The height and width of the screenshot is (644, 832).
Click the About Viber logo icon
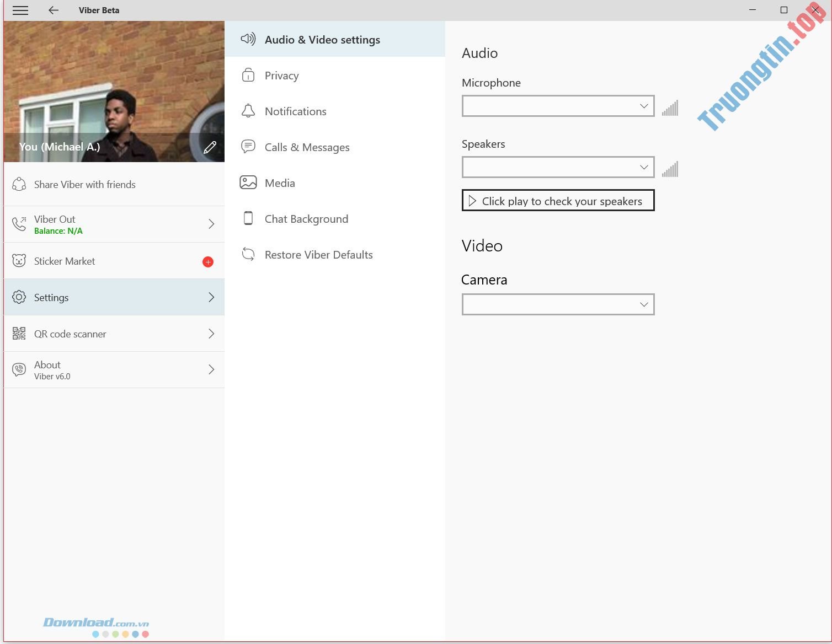pos(19,369)
